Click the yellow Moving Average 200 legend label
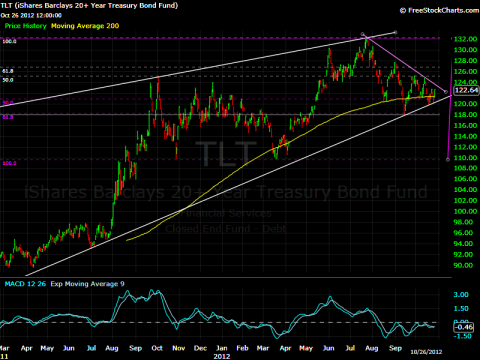Screen dimensions: 480x360 click(85, 26)
